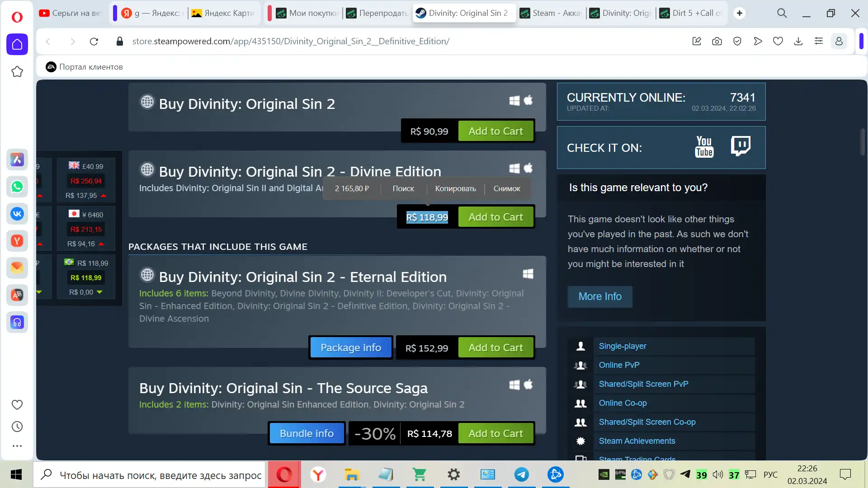868x488 pixels.
Task: Switch to the Серьги на вет tab
Action: pos(71,13)
